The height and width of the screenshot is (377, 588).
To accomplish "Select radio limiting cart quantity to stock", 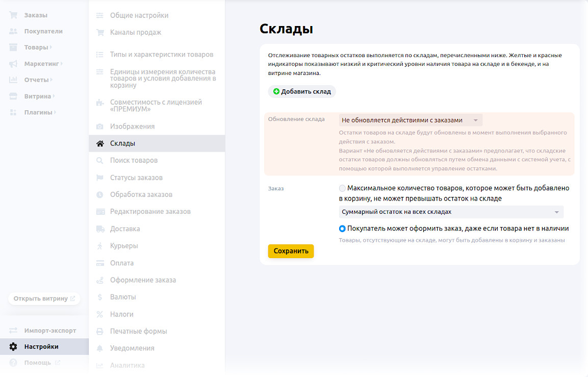I will pyautogui.click(x=342, y=188).
